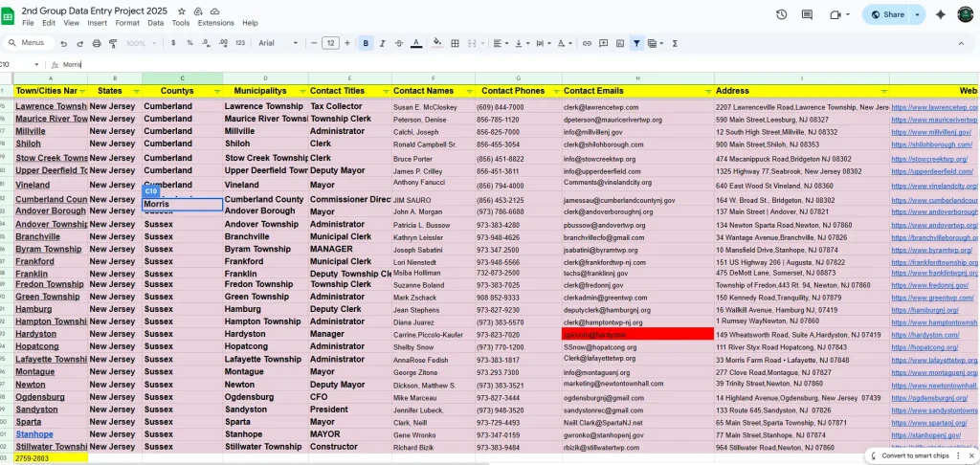The image size is (980, 465).
Task: Open the Functions sigma icon
Action: coord(674,43)
